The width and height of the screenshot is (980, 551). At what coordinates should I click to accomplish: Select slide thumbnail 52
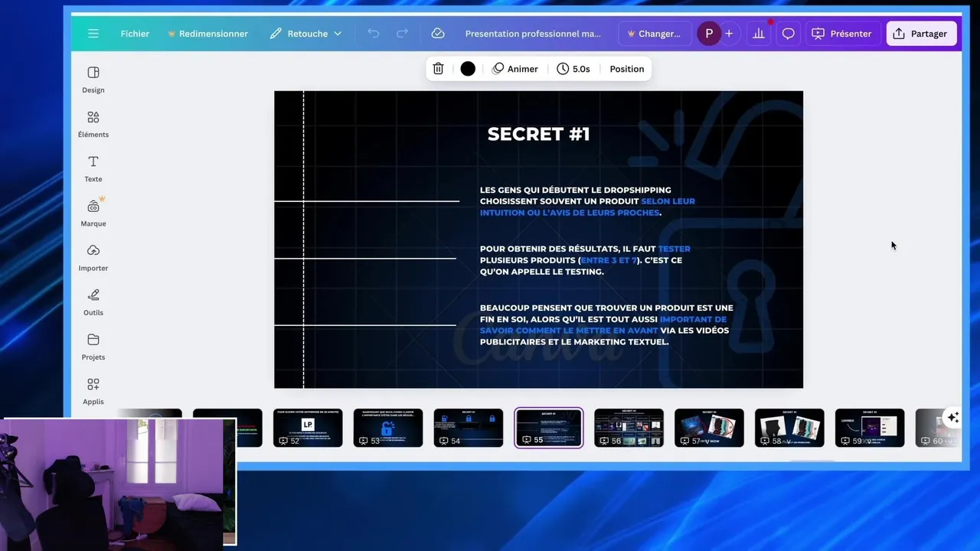pos(308,428)
